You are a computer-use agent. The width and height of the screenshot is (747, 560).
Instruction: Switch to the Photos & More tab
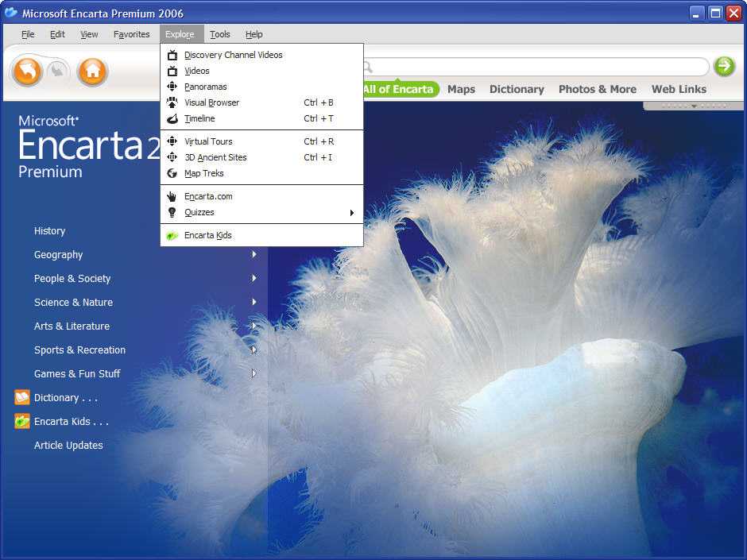pos(598,89)
